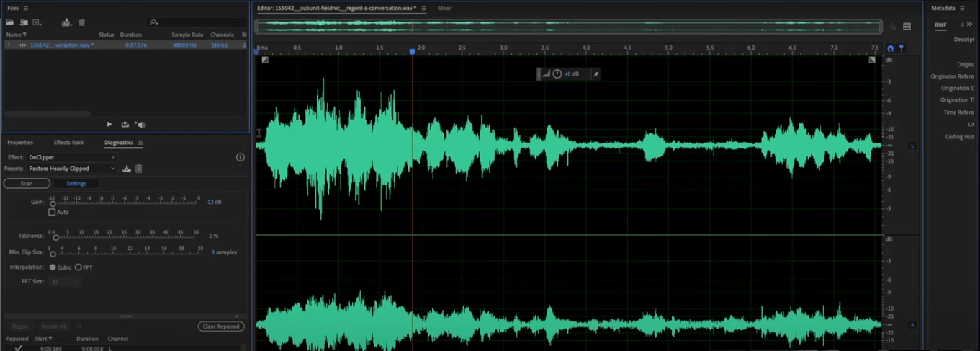Toggle the left channel L button
The height and width of the screenshot is (351, 980).
[912, 146]
